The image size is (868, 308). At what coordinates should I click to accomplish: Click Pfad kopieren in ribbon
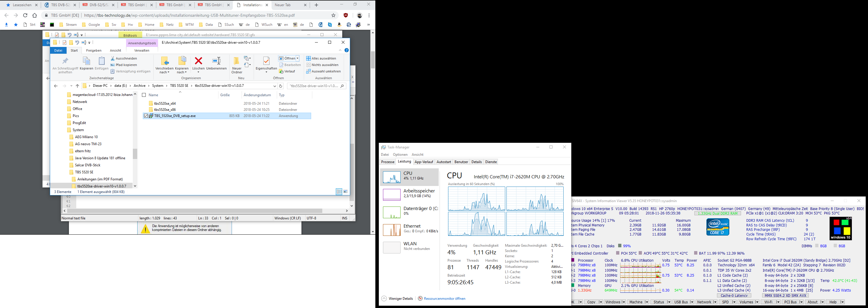(x=124, y=65)
